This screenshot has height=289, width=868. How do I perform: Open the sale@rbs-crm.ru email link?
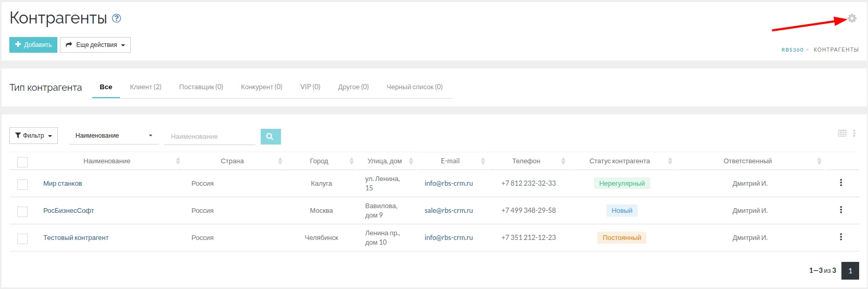(x=448, y=211)
